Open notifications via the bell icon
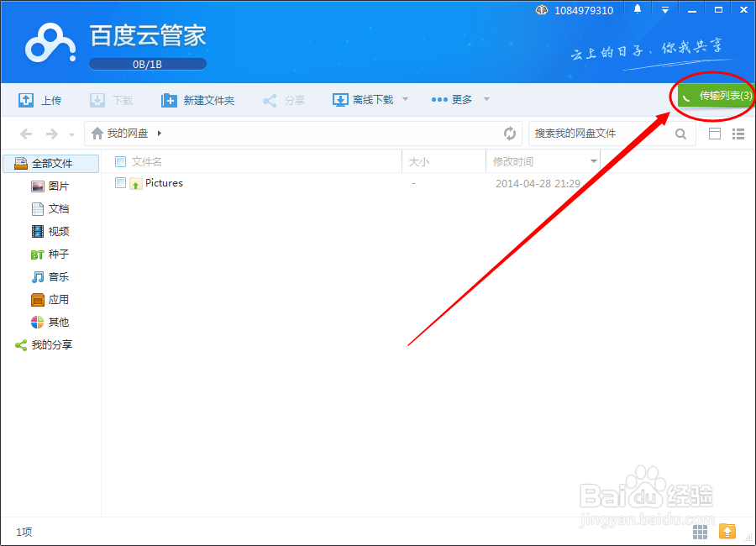Viewport: 756px width, 546px height. [x=636, y=9]
